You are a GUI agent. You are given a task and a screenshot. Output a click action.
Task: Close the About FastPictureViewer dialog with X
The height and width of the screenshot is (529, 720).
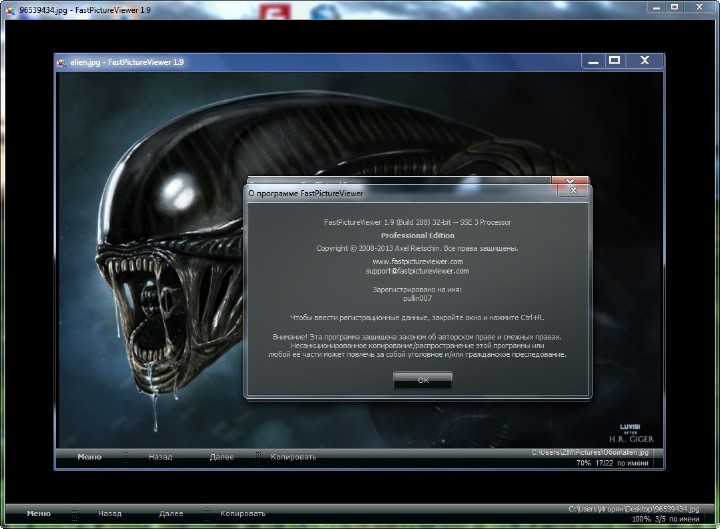click(x=571, y=187)
